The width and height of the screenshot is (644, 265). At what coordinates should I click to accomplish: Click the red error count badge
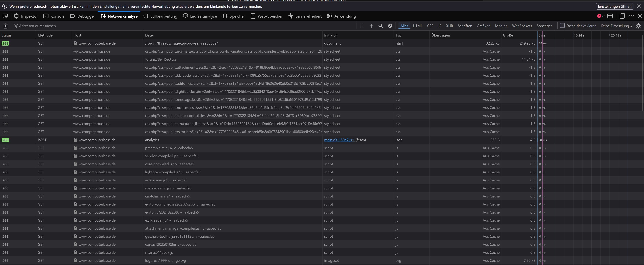tap(601, 16)
